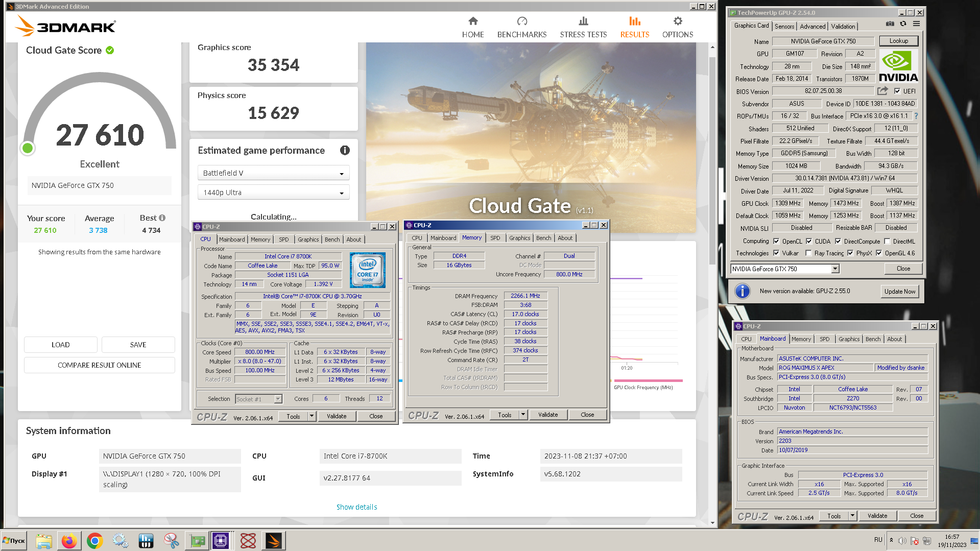The image size is (980, 551).
Task: Open the file explorer taskbar icon
Action: point(43,541)
